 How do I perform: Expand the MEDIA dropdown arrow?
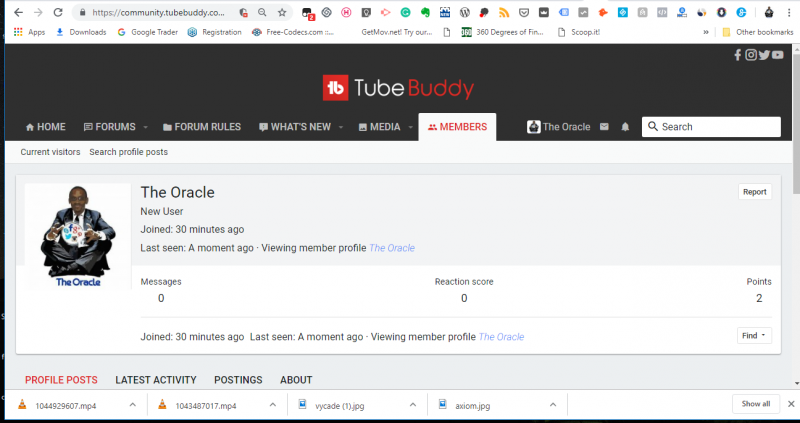410,128
